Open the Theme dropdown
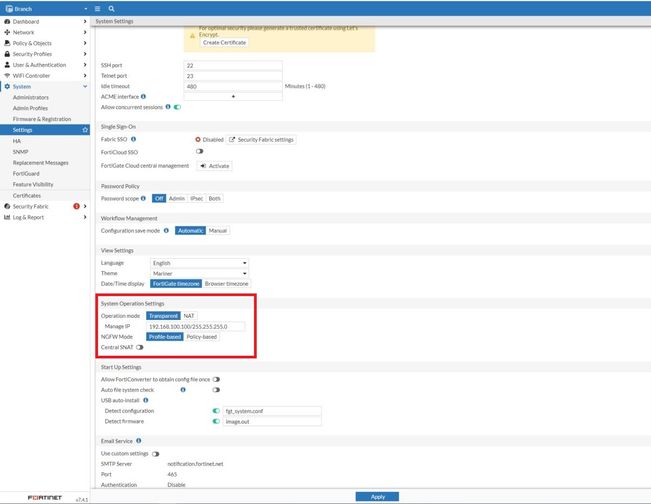 coord(199,273)
